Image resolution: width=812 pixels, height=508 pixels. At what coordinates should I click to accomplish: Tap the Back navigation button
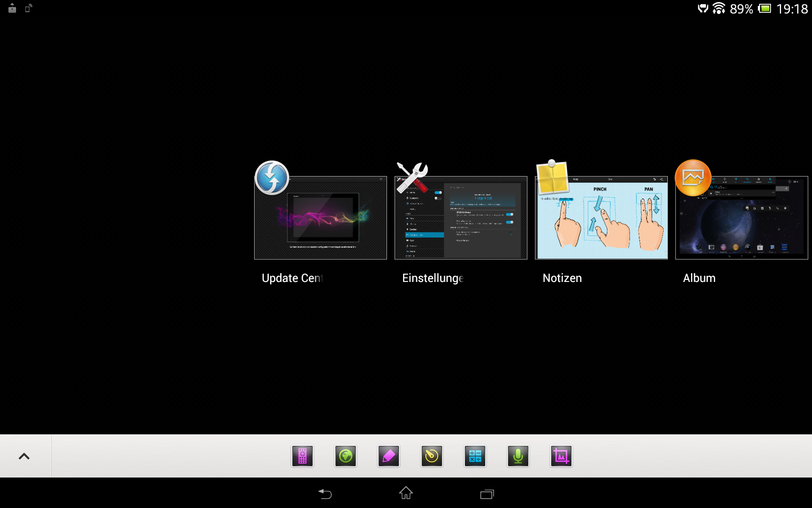(325, 494)
